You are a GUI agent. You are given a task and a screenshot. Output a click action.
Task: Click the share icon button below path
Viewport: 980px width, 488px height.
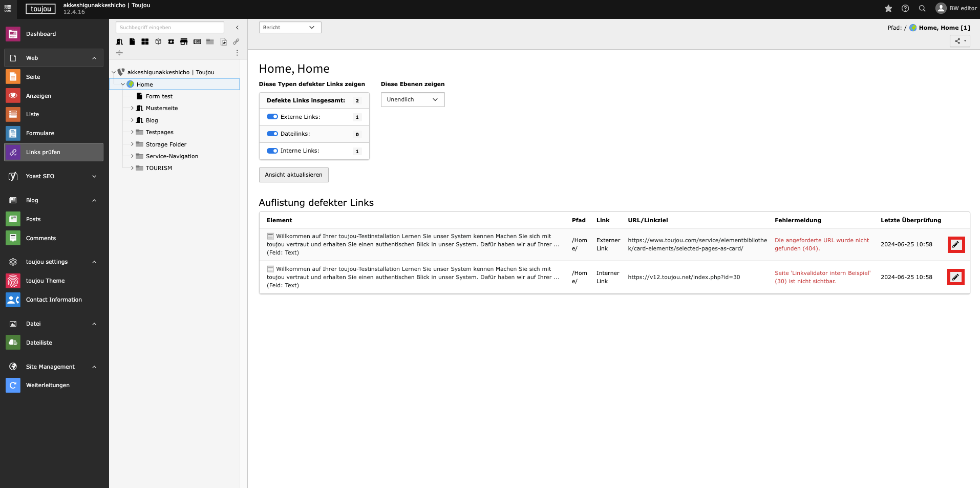tap(960, 41)
